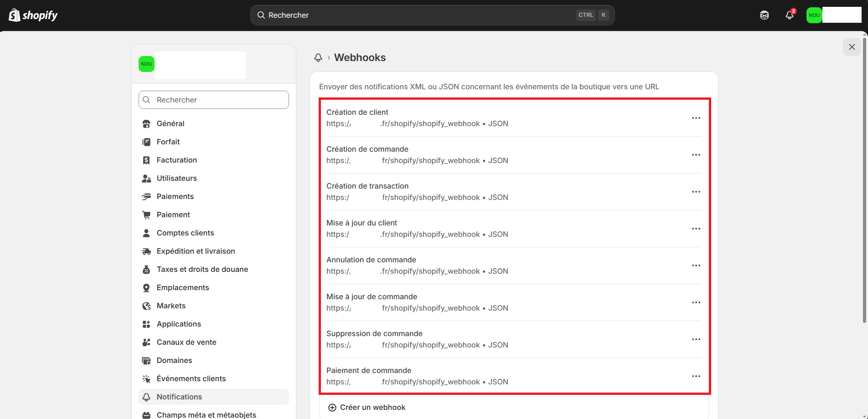Open the Facturation settings section
The height and width of the screenshot is (419, 868).
tap(176, 160)
